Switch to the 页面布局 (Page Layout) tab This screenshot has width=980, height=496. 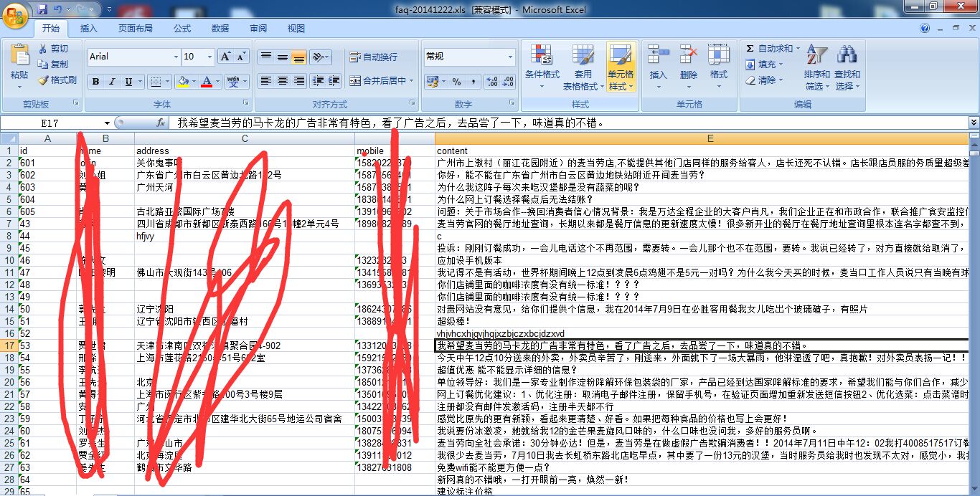136,29
